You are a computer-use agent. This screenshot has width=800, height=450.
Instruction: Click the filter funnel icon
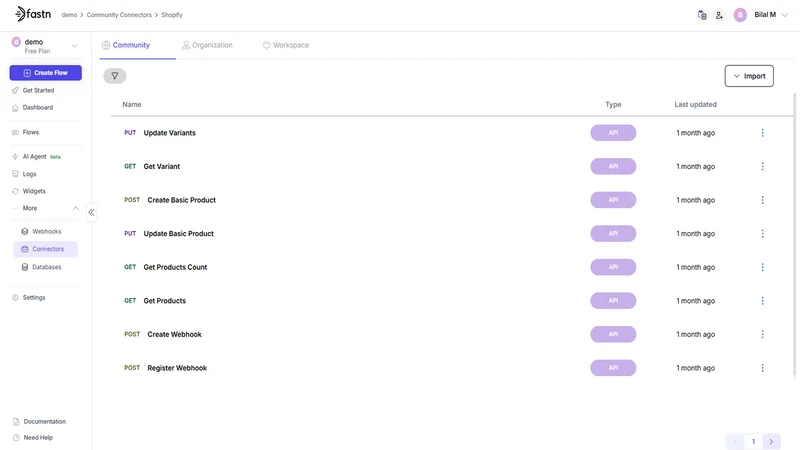point(115,76)
